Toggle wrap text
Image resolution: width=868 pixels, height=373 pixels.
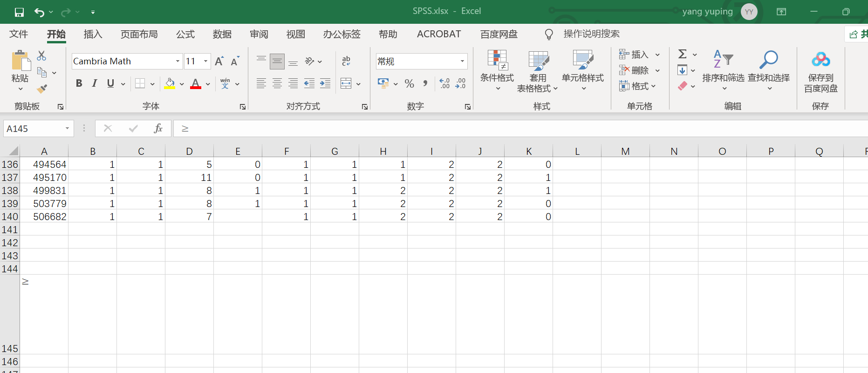tap(346, 61)
